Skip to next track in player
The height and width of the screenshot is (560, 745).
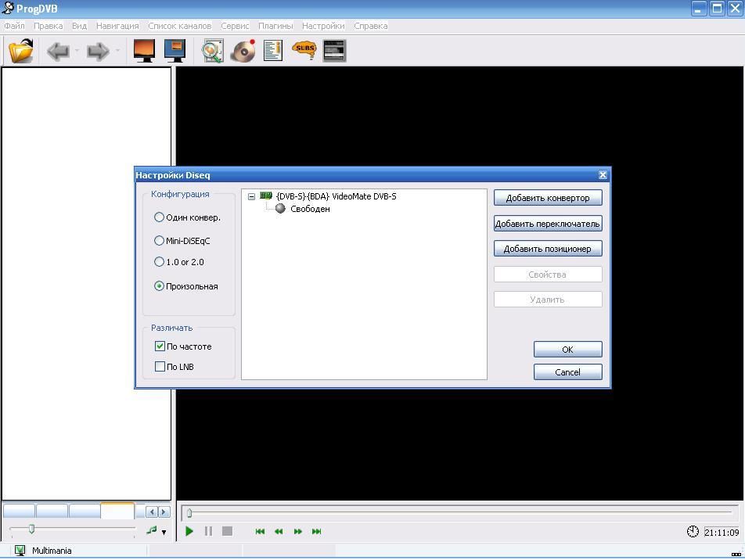[316, 531]
